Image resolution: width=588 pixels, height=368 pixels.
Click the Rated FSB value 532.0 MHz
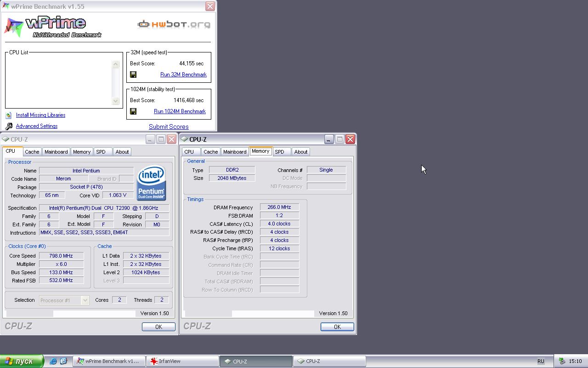click(x=61, y=280)
